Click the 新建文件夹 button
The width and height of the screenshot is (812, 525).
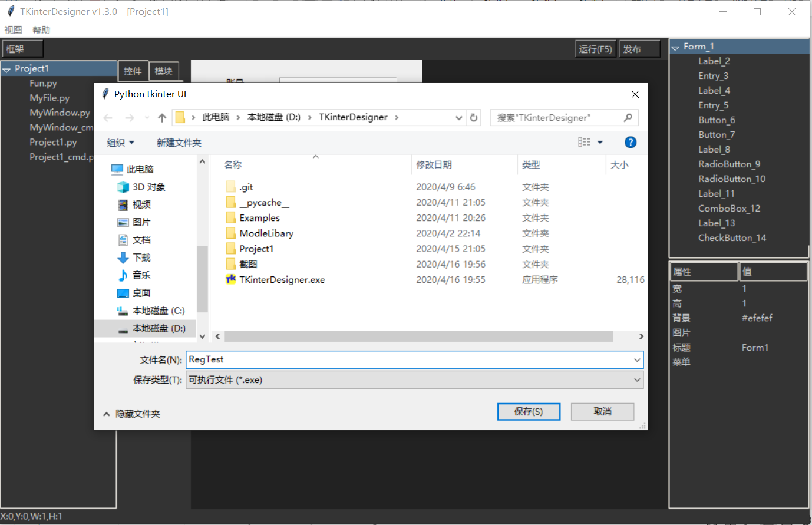point(179,143)
